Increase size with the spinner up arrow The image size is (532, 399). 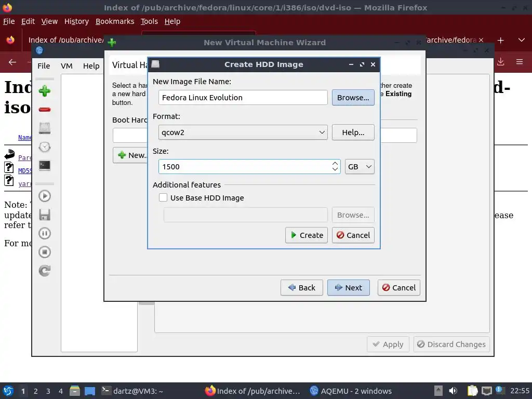click(x=335, y=163)
